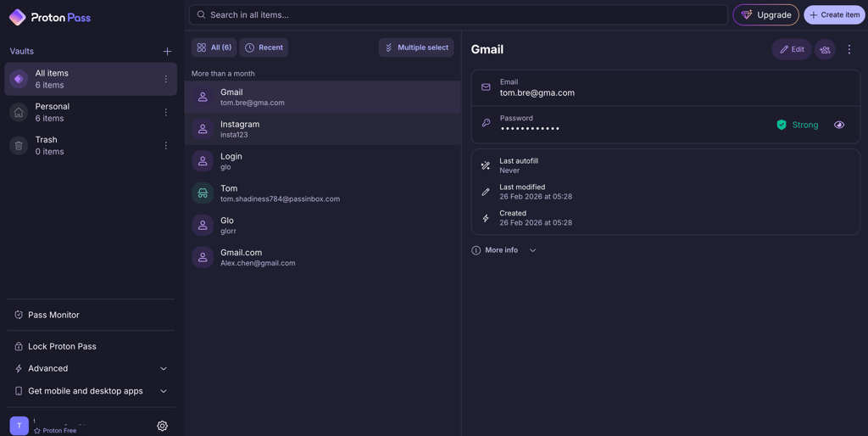Click the All items vault icon
868x436 pixels.
point(19,79)
